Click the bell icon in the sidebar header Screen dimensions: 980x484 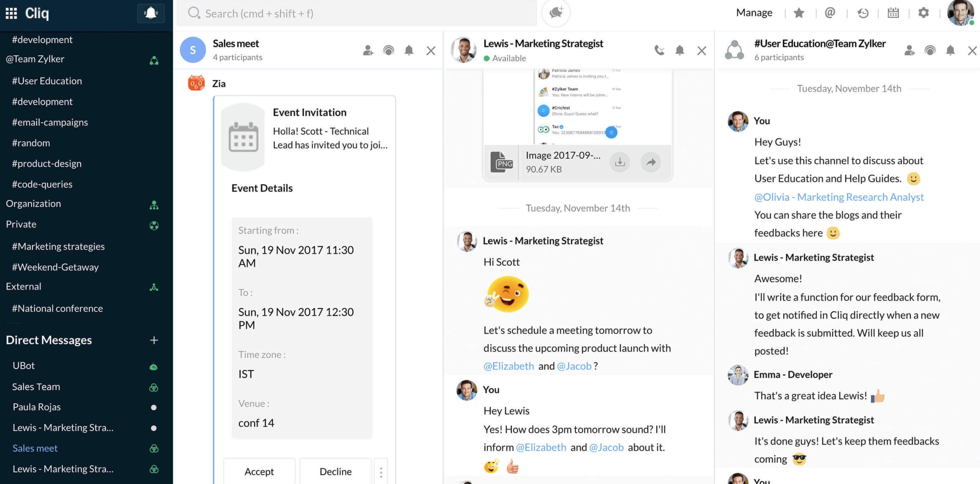(151, 13)
